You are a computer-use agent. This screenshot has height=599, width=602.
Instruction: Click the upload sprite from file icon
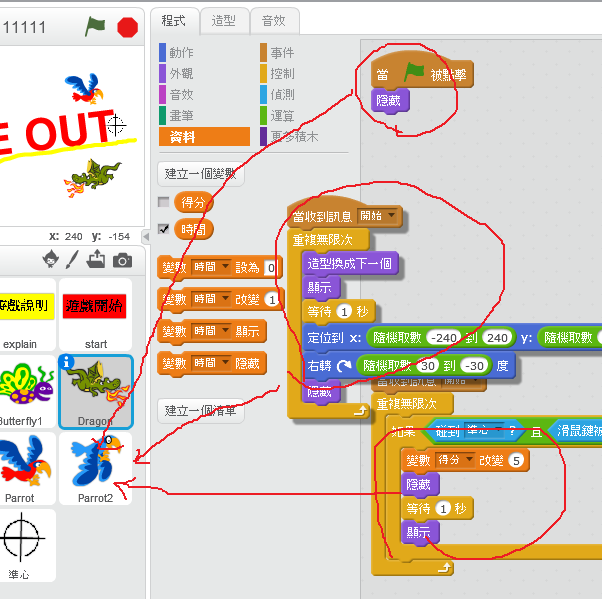click(97, 260)
